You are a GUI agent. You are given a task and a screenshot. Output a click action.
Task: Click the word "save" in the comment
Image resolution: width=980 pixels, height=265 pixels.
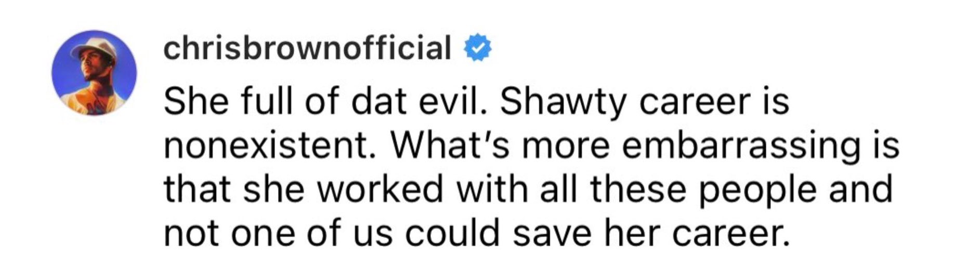click(552, 233)
